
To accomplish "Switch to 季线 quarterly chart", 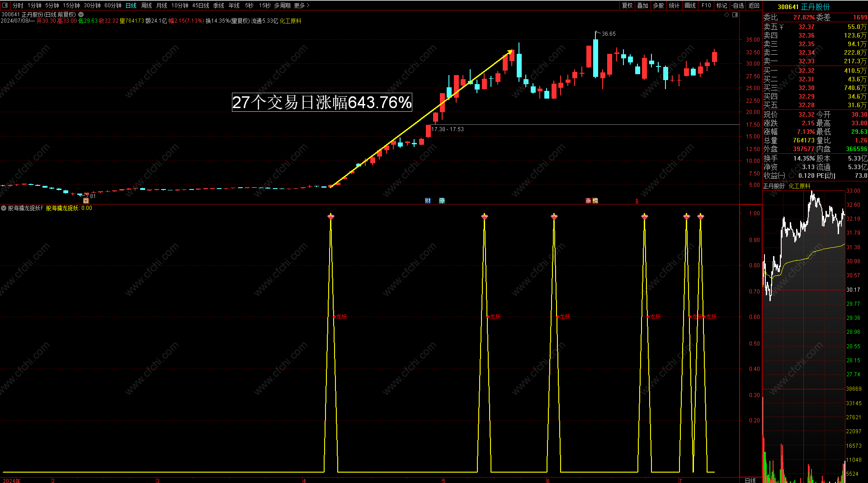I will 219,5.
